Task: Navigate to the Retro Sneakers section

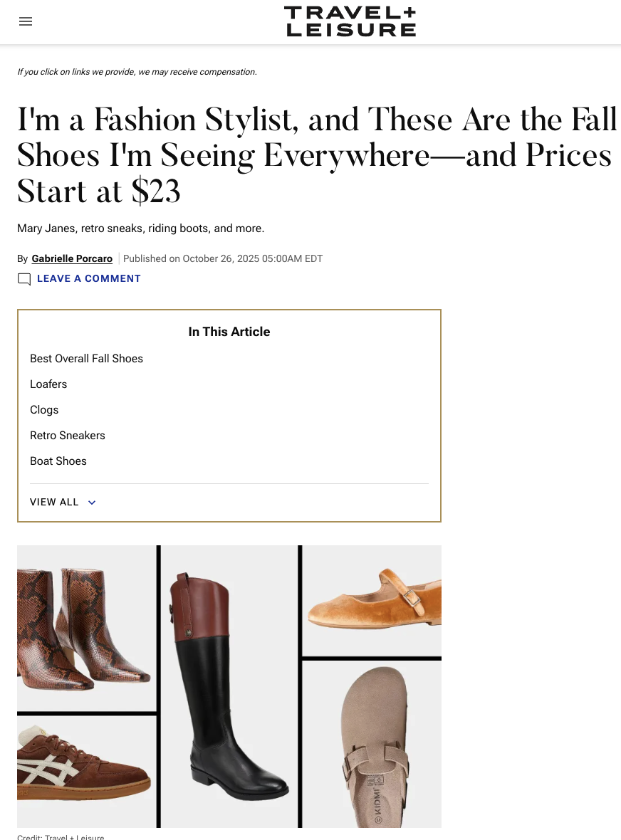Action: click(68, 436)
